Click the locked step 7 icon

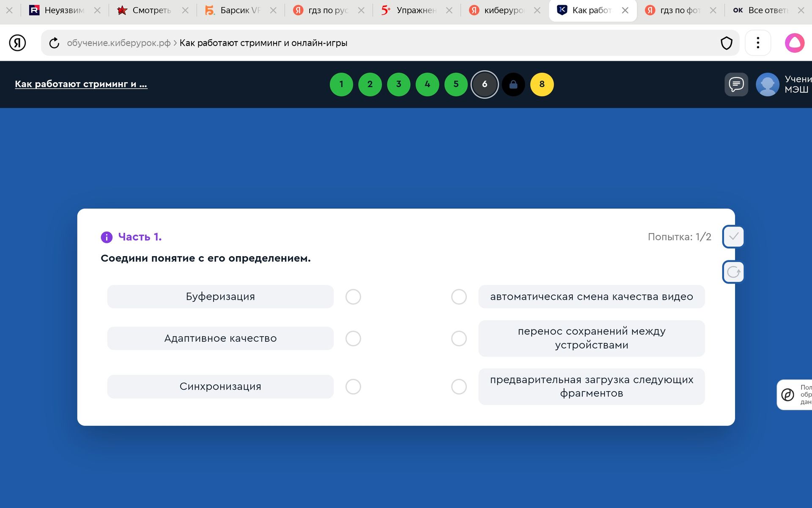(513, 84)
